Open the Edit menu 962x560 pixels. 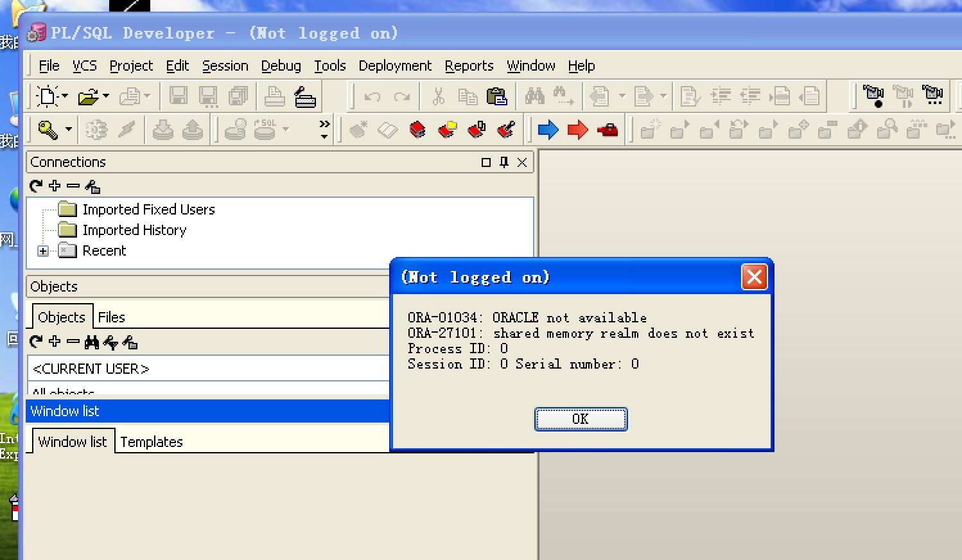177,66
